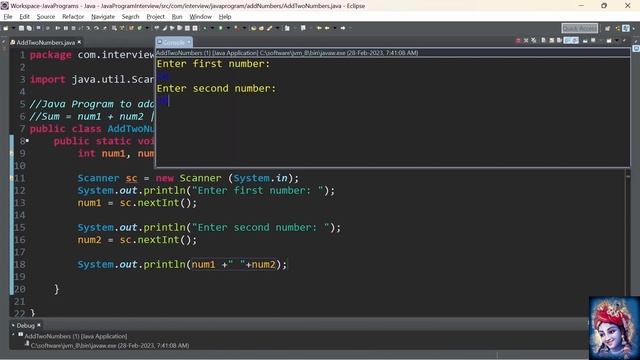
Task: Display the selected console icon
Action: (x=593, y=40)
